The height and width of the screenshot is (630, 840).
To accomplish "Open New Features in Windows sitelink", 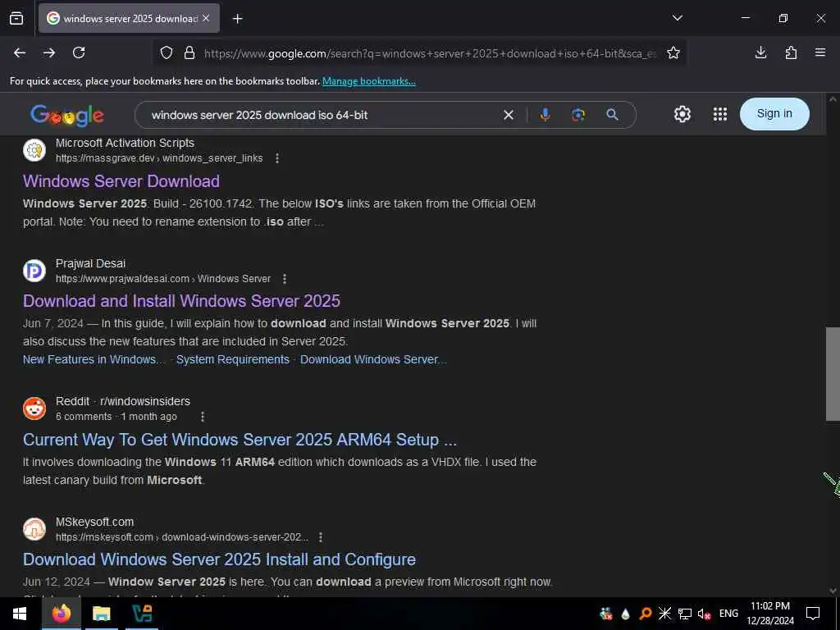I will [94, 359].
